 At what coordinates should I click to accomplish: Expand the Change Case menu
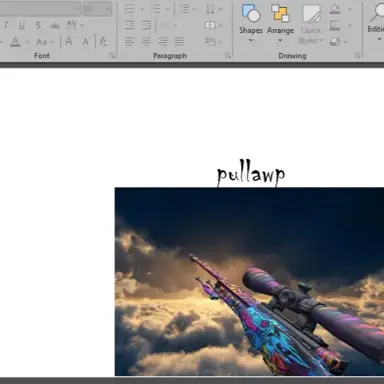pos(45,42)
